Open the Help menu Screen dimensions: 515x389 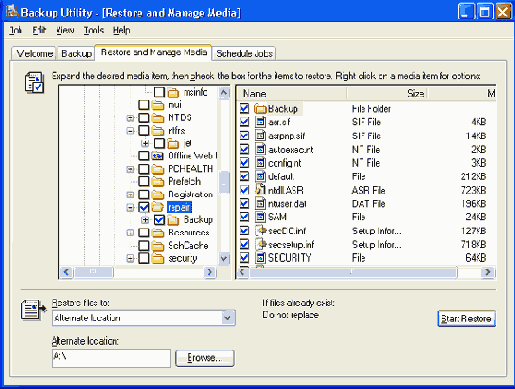pyautogui.click(x=121, y=30)
